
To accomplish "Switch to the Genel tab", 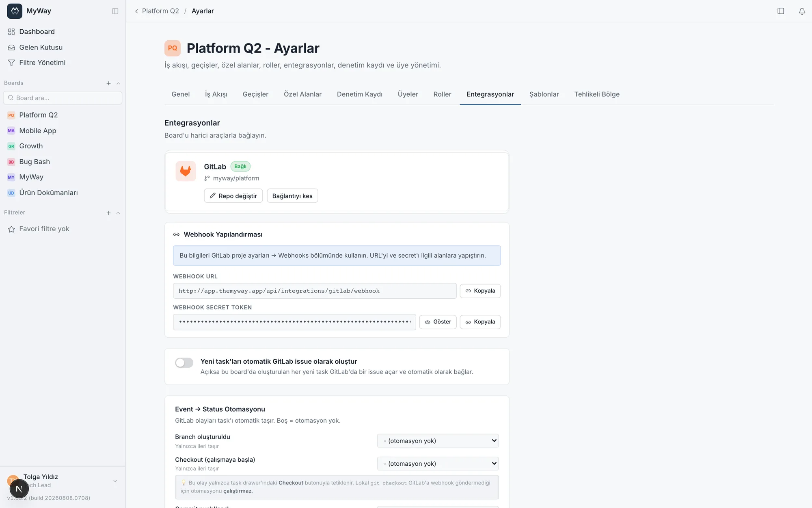I will click(181, 94).
